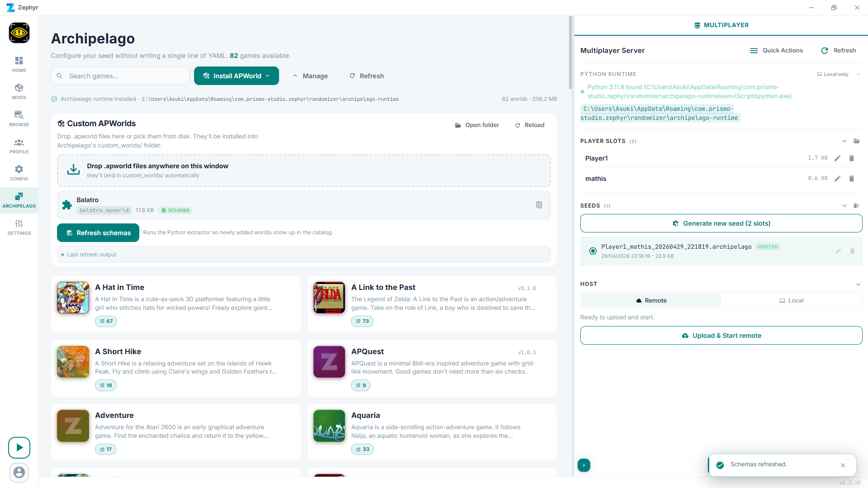Delete the mathis player slot
Viewport: 868px width, 488px height.
(x=851, y=179)
